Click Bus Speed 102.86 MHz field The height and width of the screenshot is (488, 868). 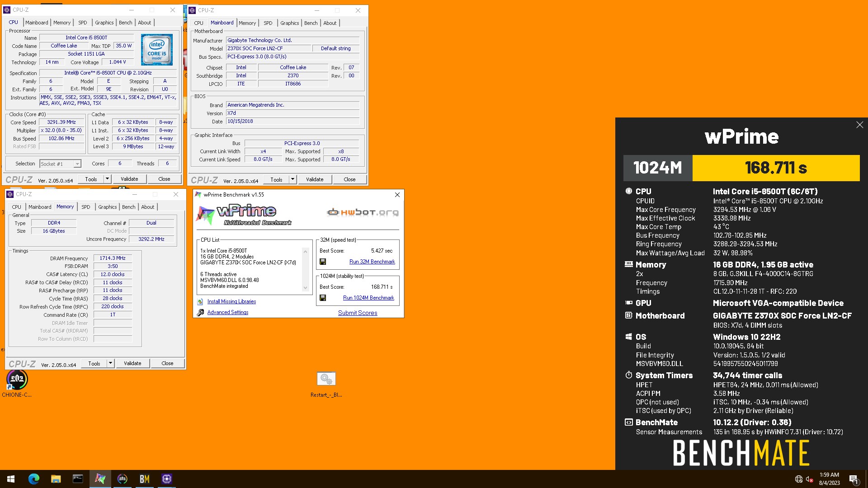pos(61,138)
